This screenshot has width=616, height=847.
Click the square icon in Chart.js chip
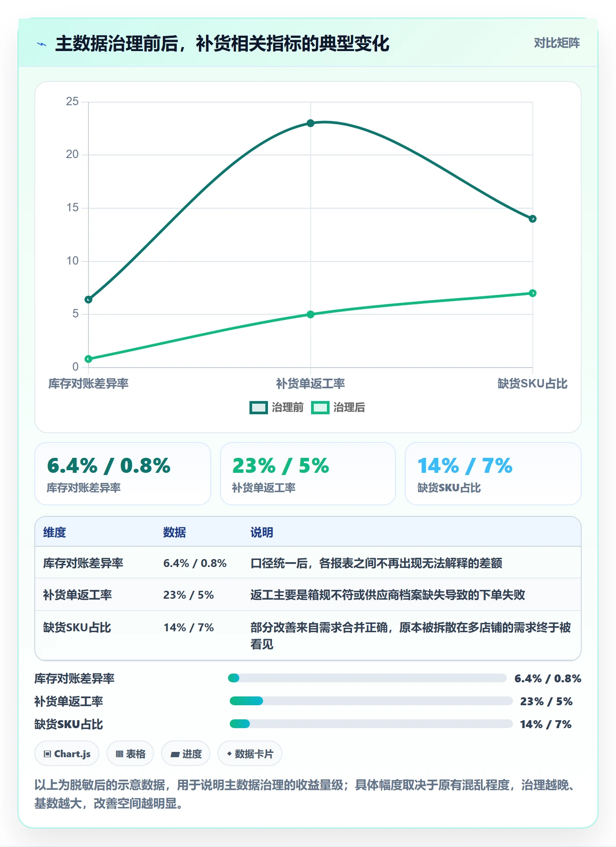[48, 754]
